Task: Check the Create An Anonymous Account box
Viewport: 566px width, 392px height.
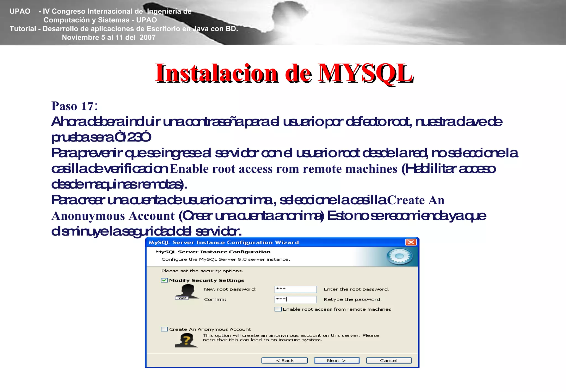Action: (164, 329)
